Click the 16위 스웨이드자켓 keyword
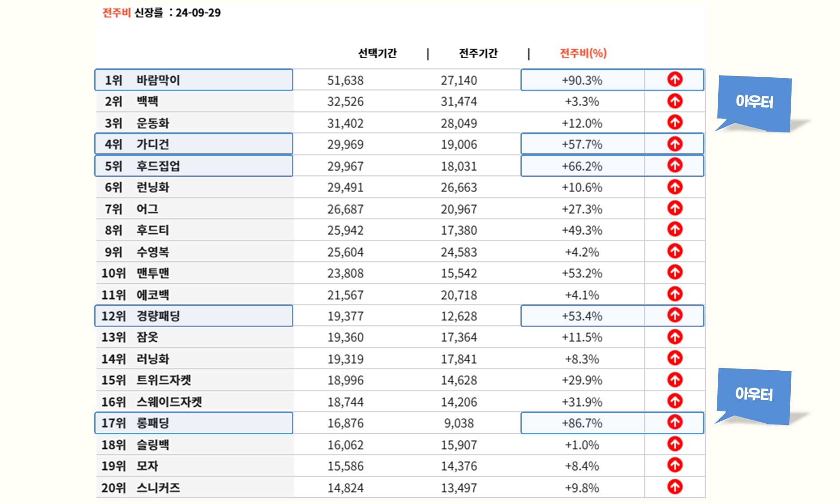 pyautogui.click(x=169, y=402)
